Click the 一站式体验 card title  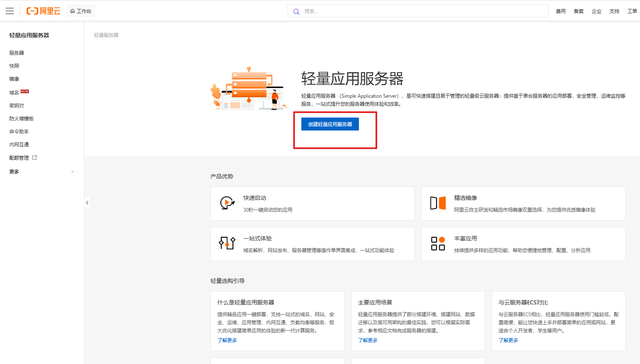(x=258, y=238)
